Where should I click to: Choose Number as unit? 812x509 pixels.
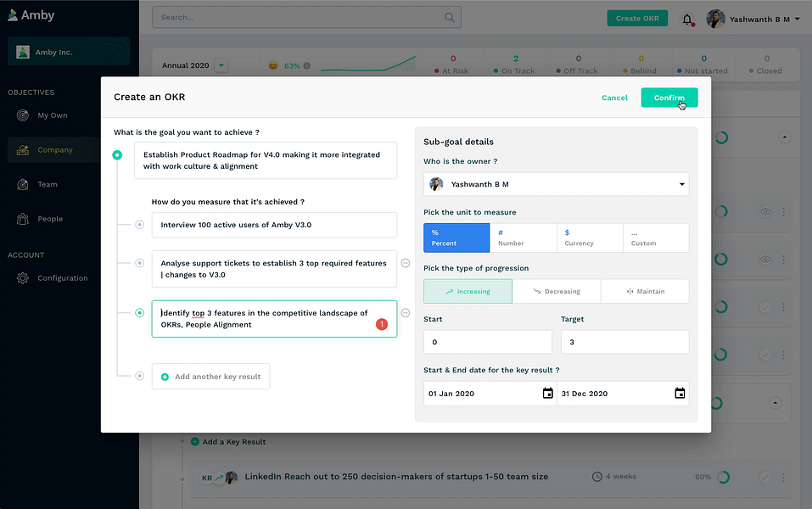tap(523, 238)
